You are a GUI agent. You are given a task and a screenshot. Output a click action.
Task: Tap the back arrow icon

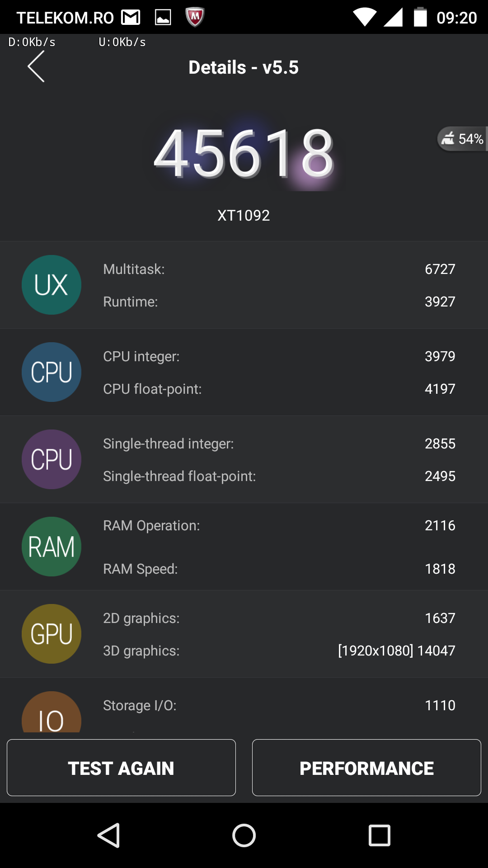pyautogui.click(x=36, y=66)
